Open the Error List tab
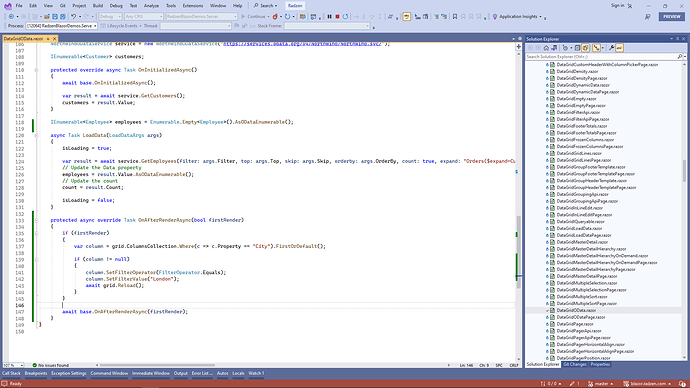690x388 pixels. [x=202, y=373]
